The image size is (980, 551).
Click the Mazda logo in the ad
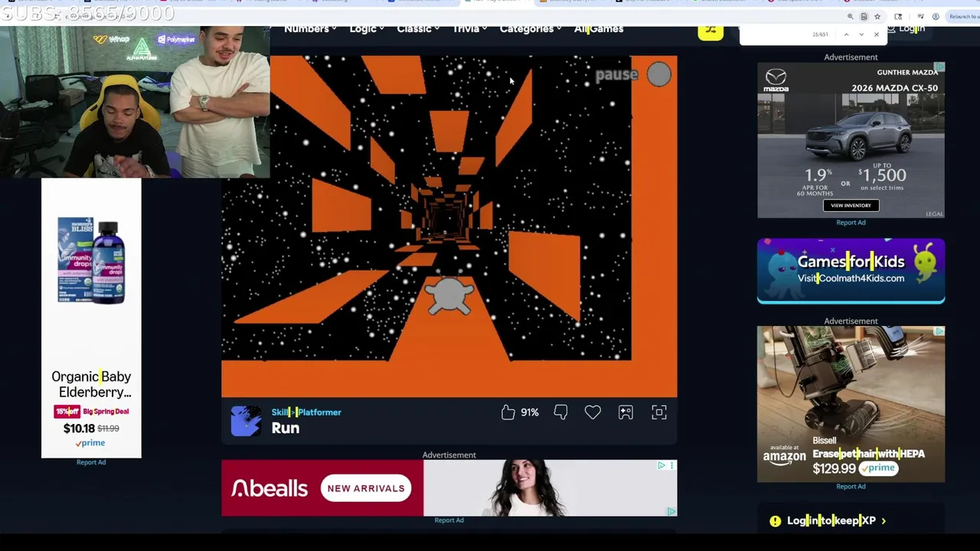coord(776,80)
